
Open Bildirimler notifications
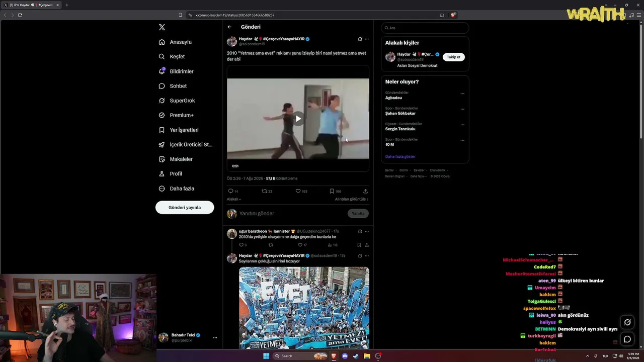tap(176, 71)
